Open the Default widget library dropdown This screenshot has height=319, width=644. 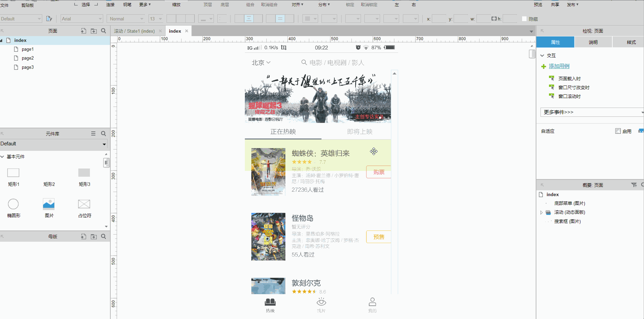pos(53,144)
